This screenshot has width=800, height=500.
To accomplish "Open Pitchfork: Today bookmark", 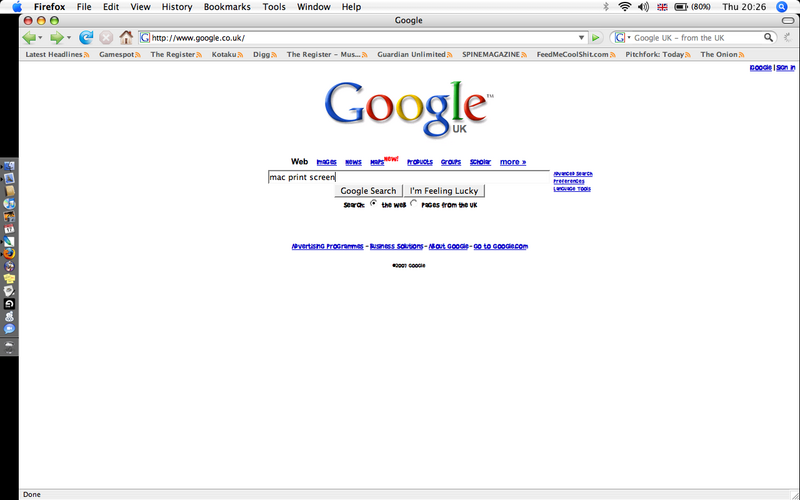I will coord(658,54).
